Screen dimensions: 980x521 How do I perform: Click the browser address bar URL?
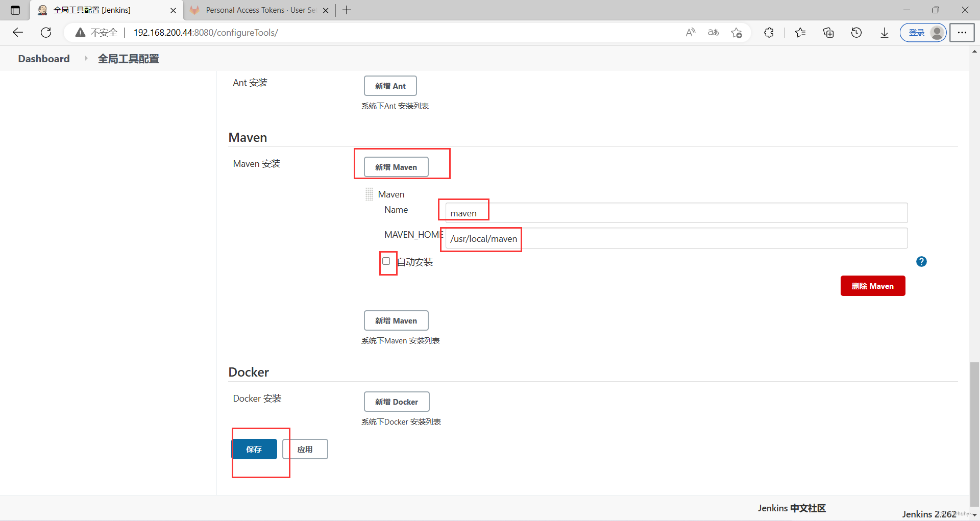pyautogui.click(x=206, y=33)
